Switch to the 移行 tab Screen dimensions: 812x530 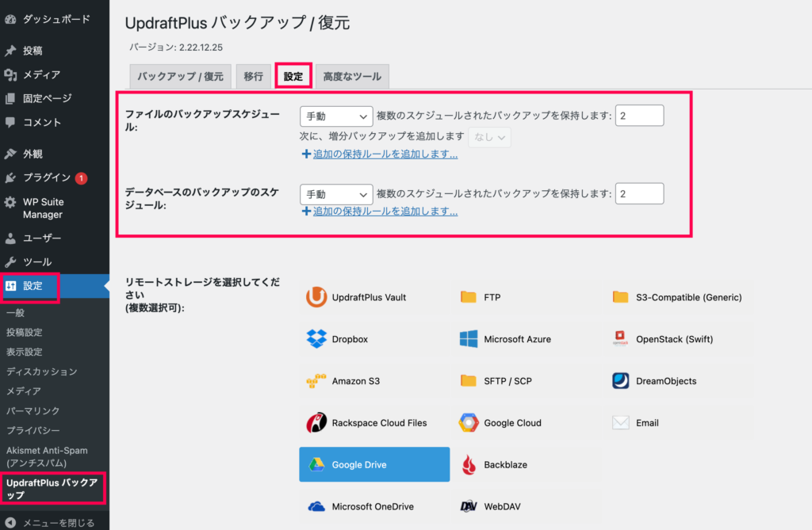point(253,77)
